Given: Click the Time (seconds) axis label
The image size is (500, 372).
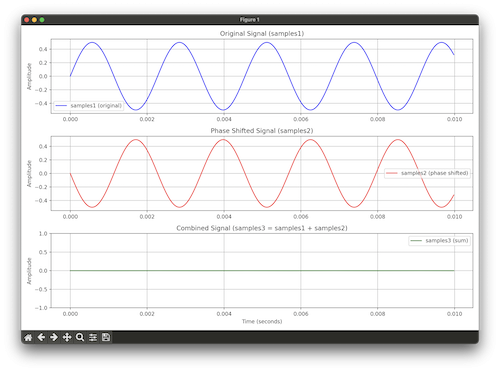Looking at the screenshot, I should [262, 321].
